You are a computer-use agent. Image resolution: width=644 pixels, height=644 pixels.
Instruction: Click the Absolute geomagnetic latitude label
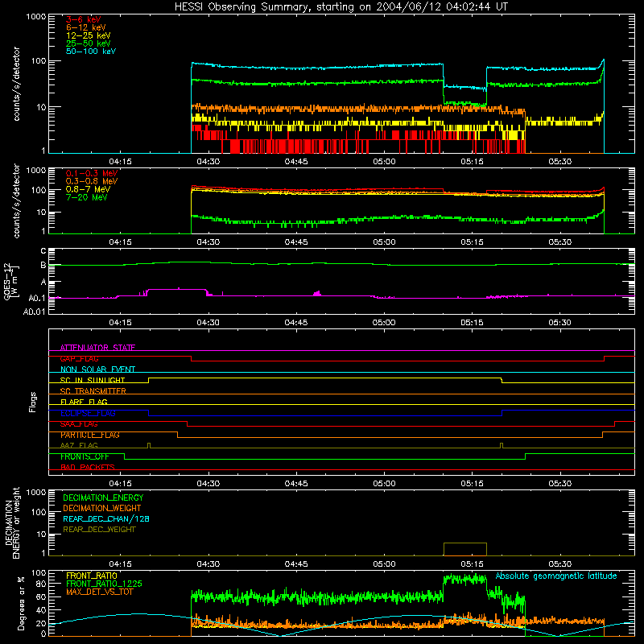point(556,576)
